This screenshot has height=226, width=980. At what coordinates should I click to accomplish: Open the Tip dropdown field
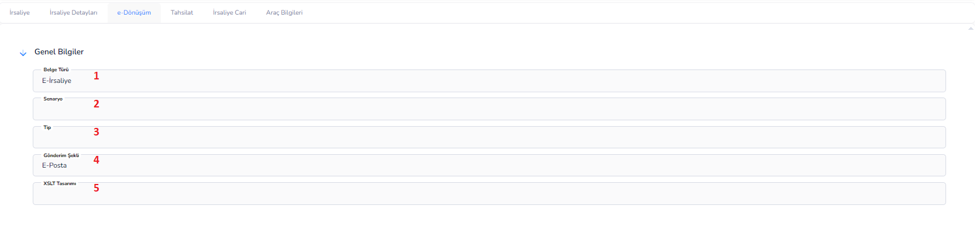[489, 137]
